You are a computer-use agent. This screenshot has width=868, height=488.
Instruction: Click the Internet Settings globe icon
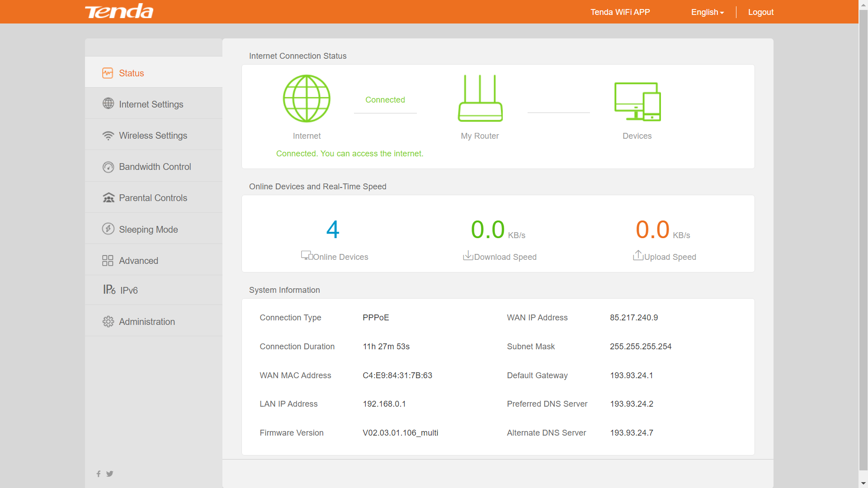point(108,103)
